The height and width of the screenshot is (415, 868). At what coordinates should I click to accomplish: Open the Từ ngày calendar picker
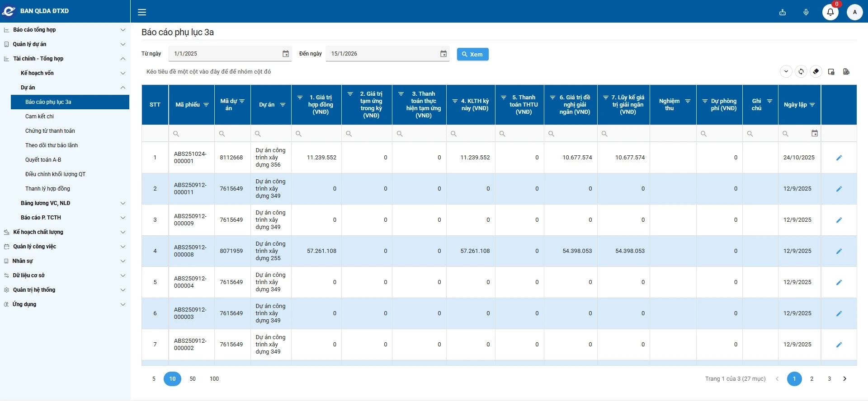[x=286, y=54]
